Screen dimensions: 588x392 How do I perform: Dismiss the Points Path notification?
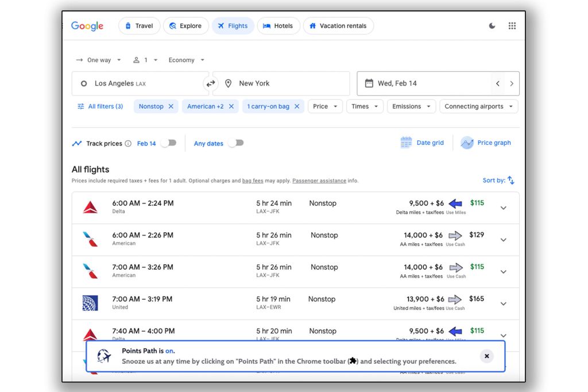[486, 356]
